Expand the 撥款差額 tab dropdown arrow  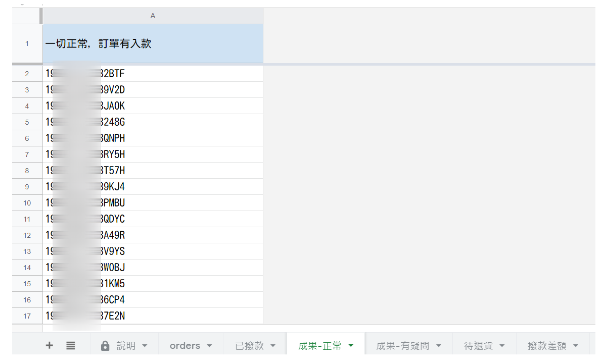(x=575, y=346)
